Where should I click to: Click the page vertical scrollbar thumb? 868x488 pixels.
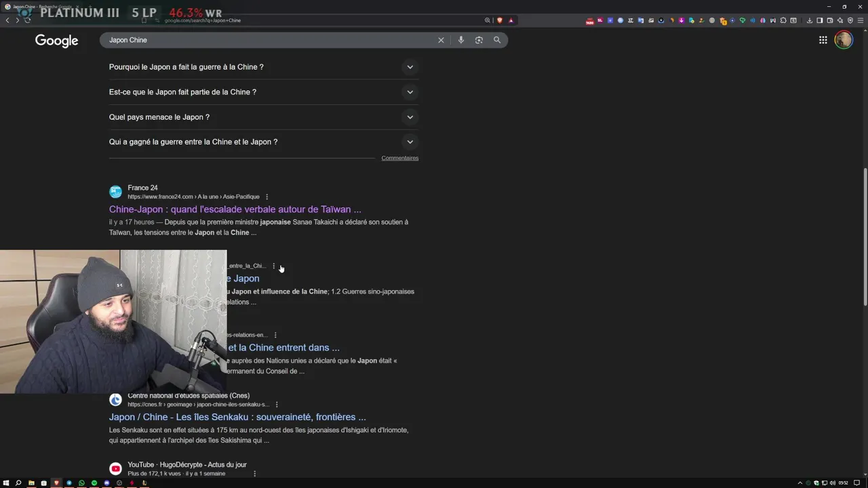tap(865, 237)
